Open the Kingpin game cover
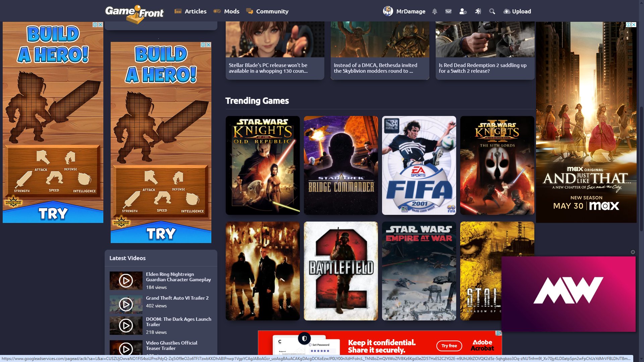The height and width of the screenshot is (362, 644). click(263, 271)
